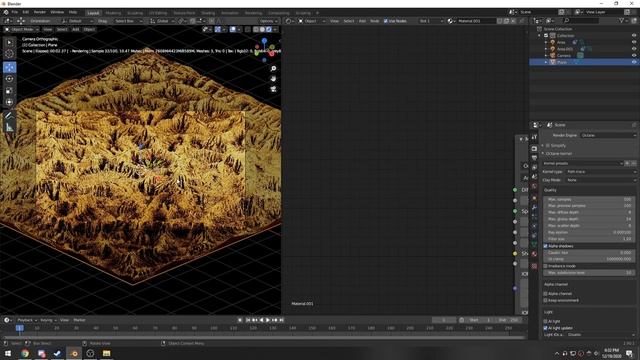Enable the Keep environment checkbox
640x360 pixels.
[x=546, y=300]
